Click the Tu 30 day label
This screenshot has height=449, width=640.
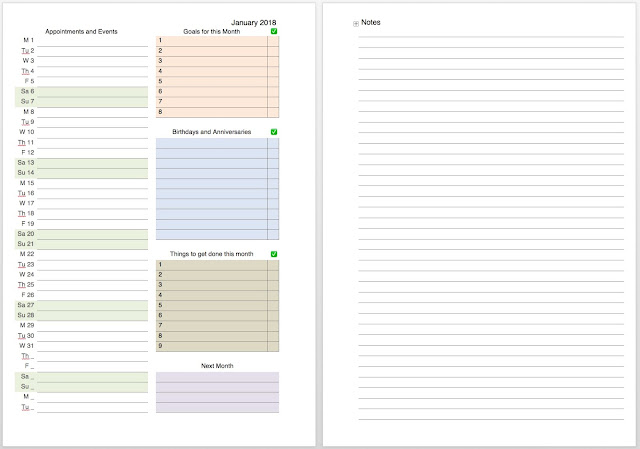26,336
